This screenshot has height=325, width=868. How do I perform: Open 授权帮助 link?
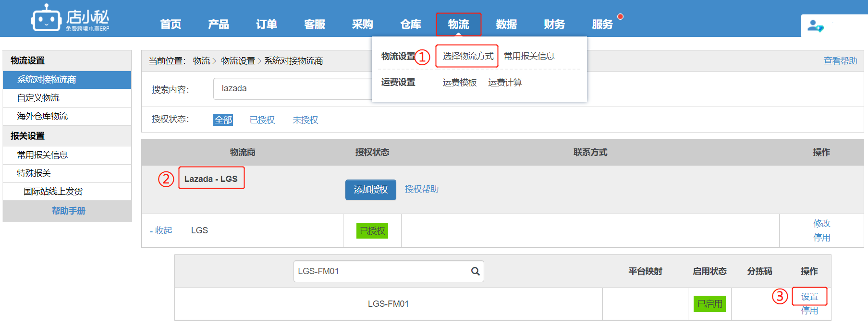click(422, 189)
